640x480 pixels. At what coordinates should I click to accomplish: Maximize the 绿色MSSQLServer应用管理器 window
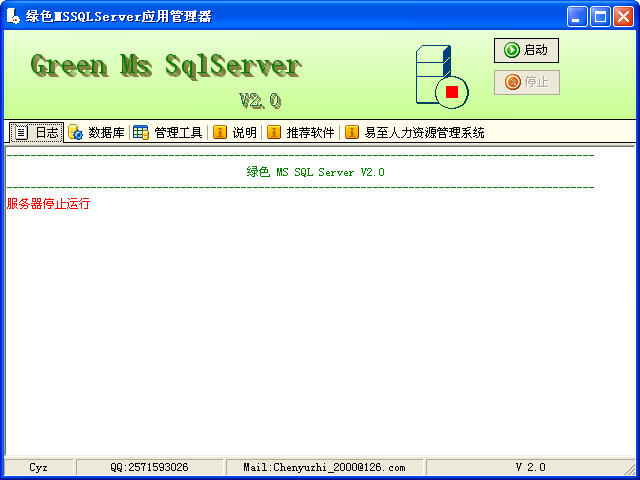[601, 16]
